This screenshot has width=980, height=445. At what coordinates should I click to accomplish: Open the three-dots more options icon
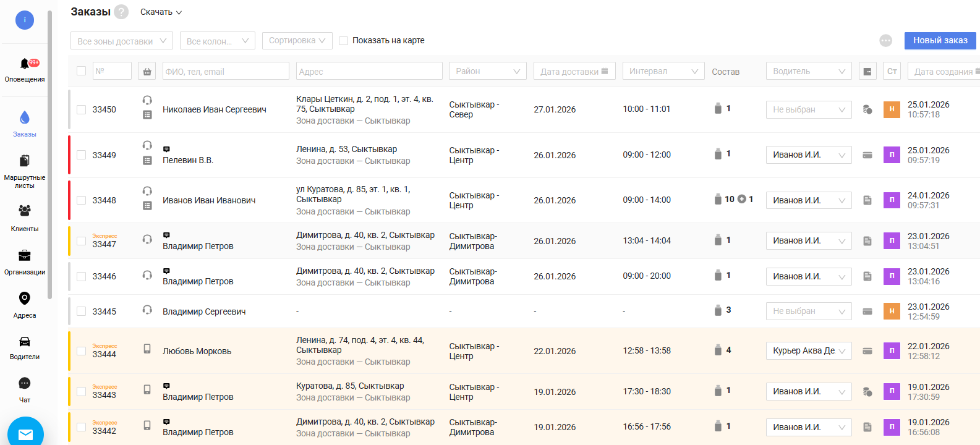(885, 40)
